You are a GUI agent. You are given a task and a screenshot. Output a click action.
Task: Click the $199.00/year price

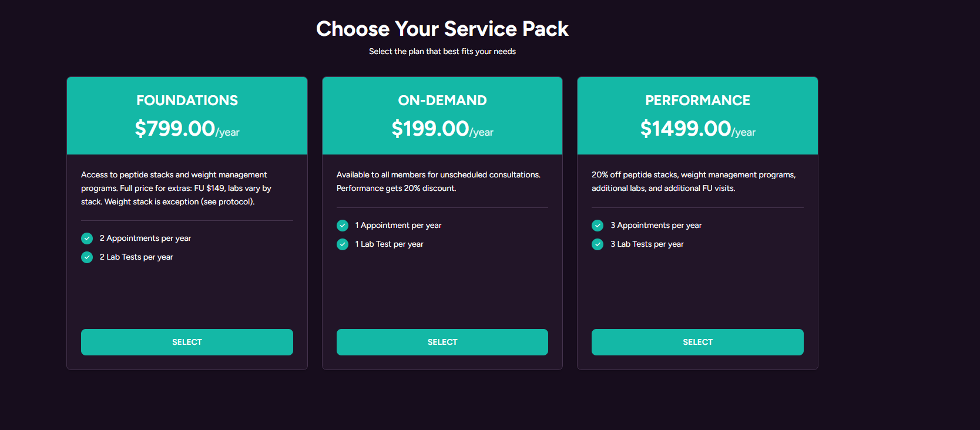(x=442, y=129)
